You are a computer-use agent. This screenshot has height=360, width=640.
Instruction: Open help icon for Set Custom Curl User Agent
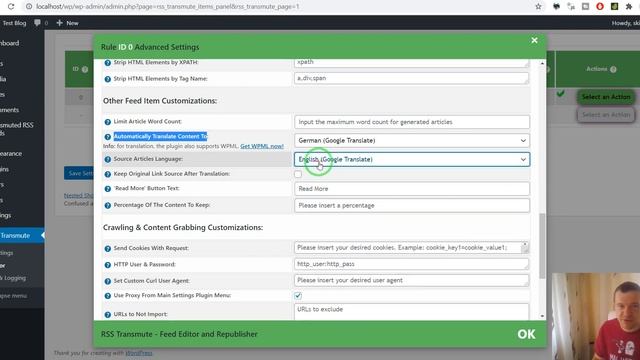pos(108,281)
